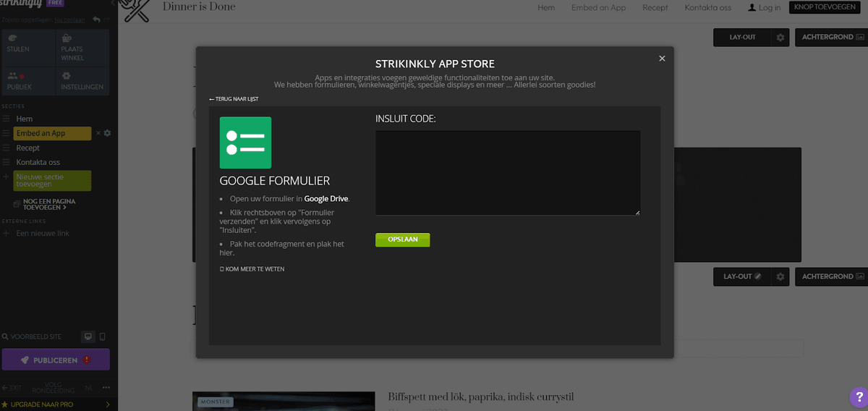The image size is (868, 411).
Task: Undo the last change
Action: 96,20
